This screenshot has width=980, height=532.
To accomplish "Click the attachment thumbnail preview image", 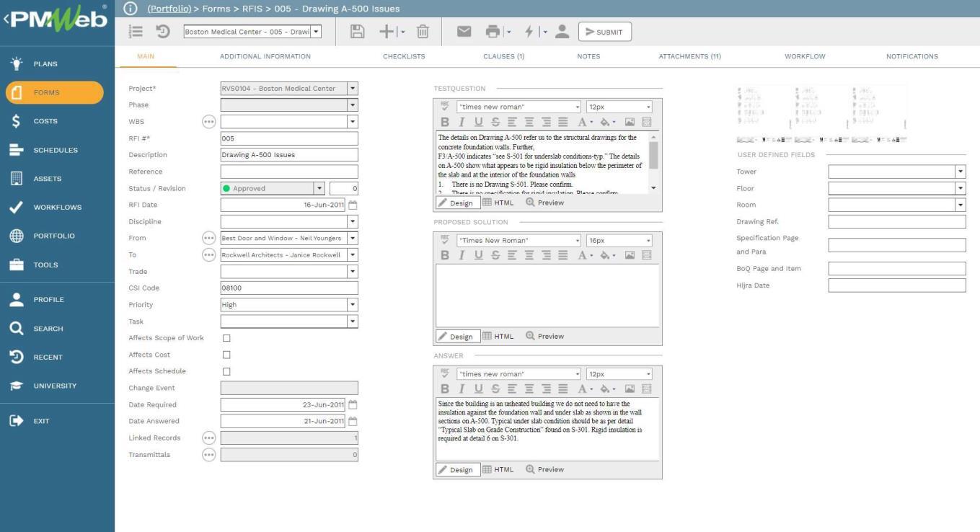I will (x=822, y=114).
